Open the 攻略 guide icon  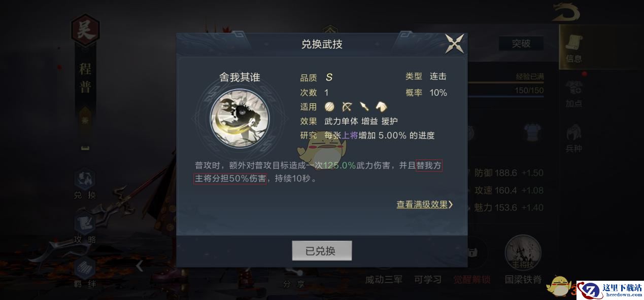click(x=85, y=228)
